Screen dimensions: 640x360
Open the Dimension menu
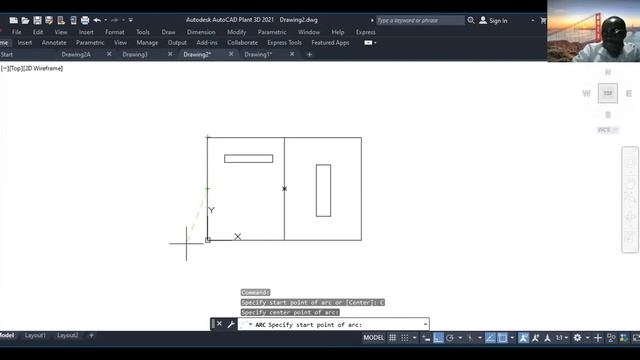(x=201, y=32)
